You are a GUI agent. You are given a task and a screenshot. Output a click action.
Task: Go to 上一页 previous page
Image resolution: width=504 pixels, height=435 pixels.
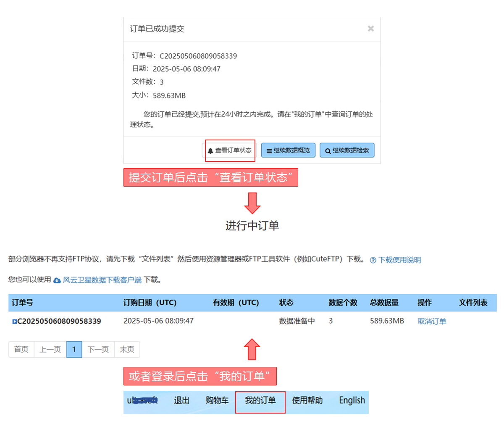pyautogui.click(x=50, y=349)
